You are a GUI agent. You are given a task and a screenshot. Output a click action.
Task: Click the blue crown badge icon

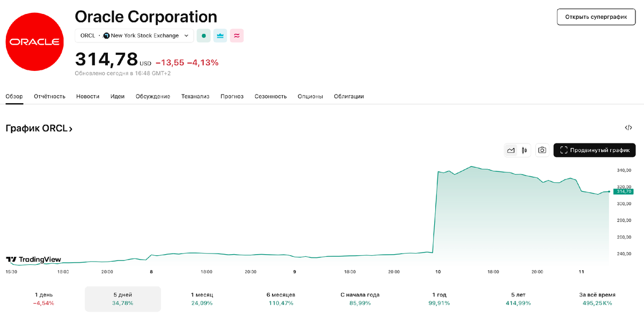click(x=220, y=36)
